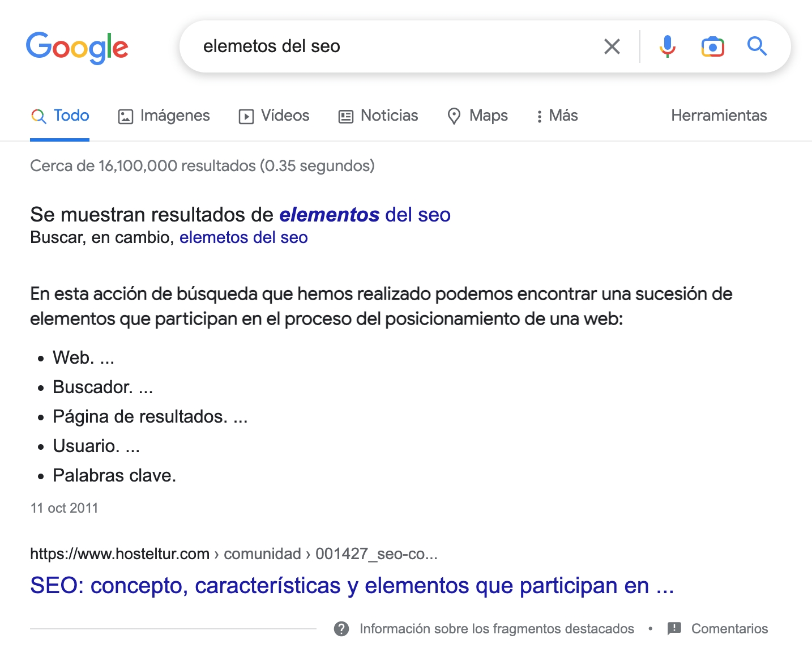Start voice search with the microphone icon
The width and height of the screenshot is (812, 656).
pyautogui.click(x=668, y=46)
